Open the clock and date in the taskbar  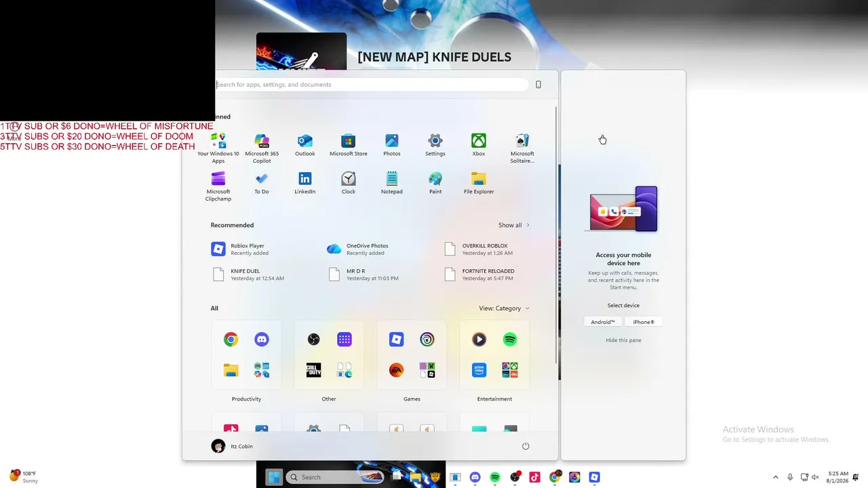(x=838, y=477)
